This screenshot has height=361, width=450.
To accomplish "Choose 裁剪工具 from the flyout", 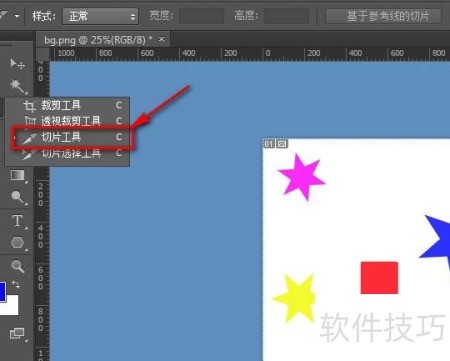I will (x=67, y=105).
